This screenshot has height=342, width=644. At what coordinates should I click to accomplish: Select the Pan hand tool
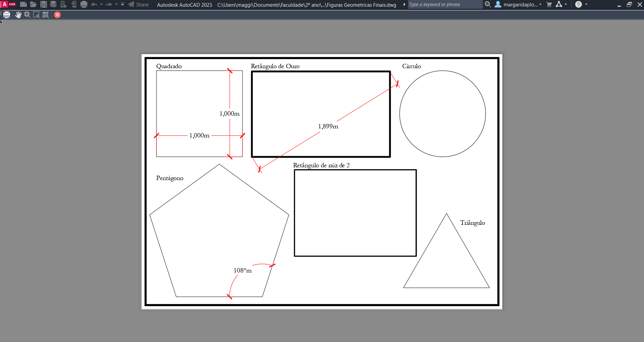click(x=18, y=15)
